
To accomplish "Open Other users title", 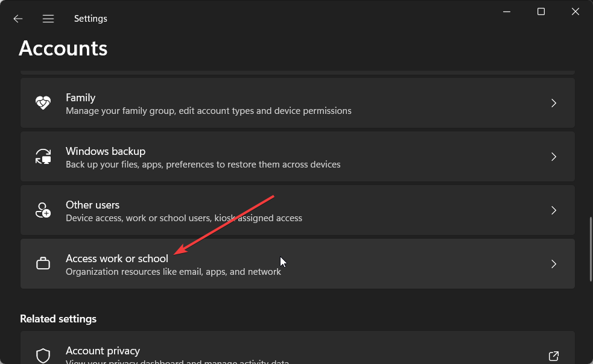I will coord(93,205).
